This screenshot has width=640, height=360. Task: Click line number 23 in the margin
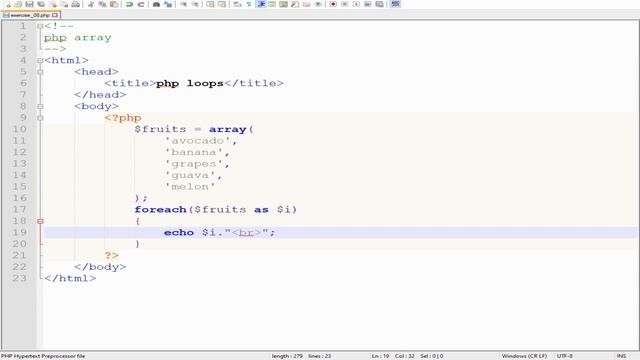20,278
